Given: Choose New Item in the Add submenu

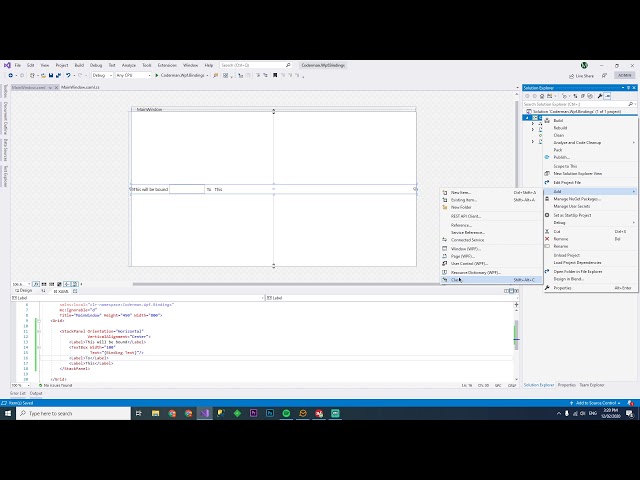Looking at the screenshot, I should 491,193.
